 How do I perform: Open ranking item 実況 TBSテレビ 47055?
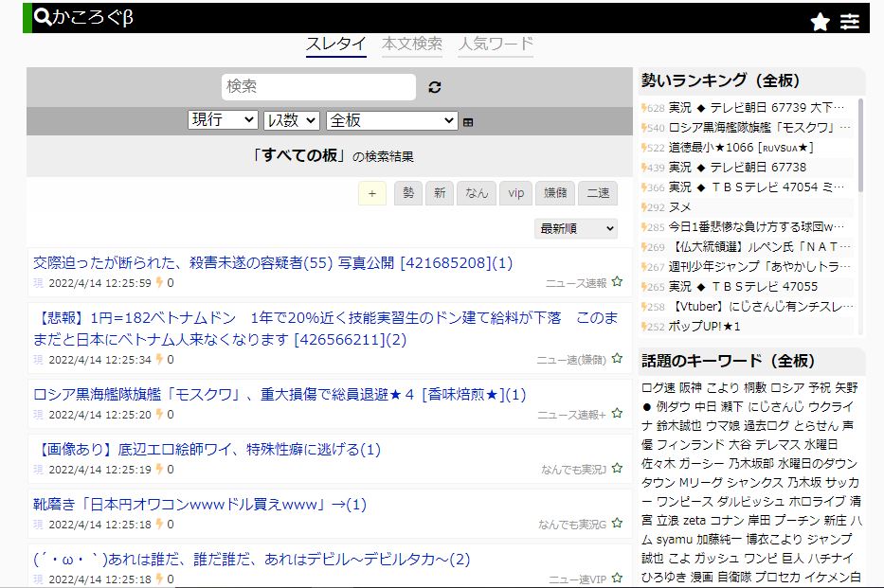743,287
